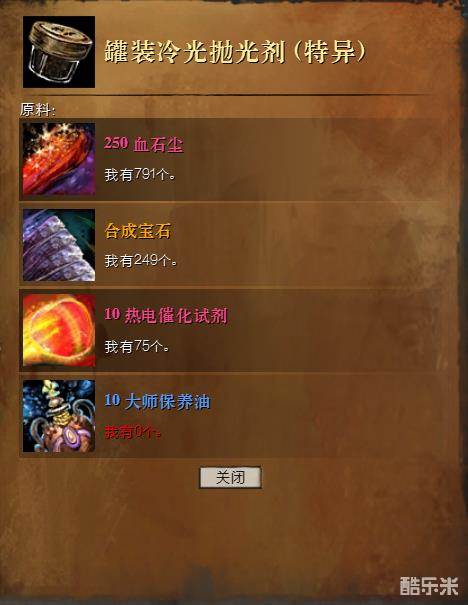
Task: Click the 我有791个 count text
Action: click(x=140, y=175)
